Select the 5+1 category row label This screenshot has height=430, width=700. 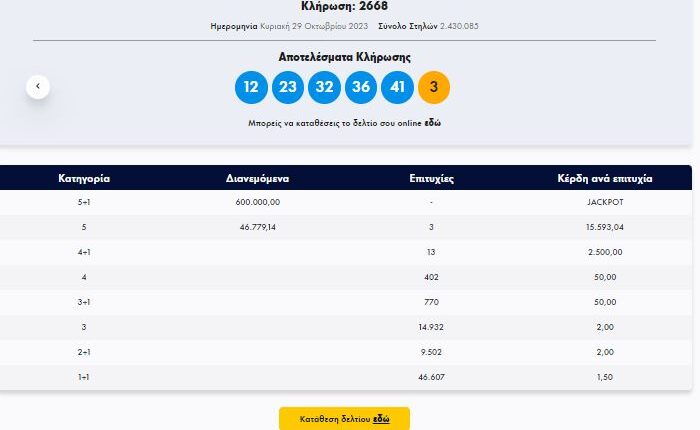click(84, 202)
